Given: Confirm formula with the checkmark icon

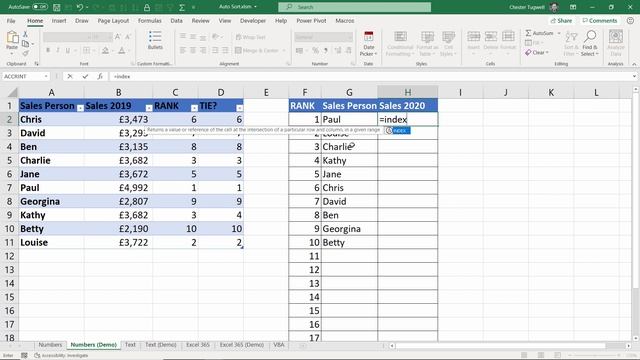Looking at the screenshot, I should click(x=85, y=76).
